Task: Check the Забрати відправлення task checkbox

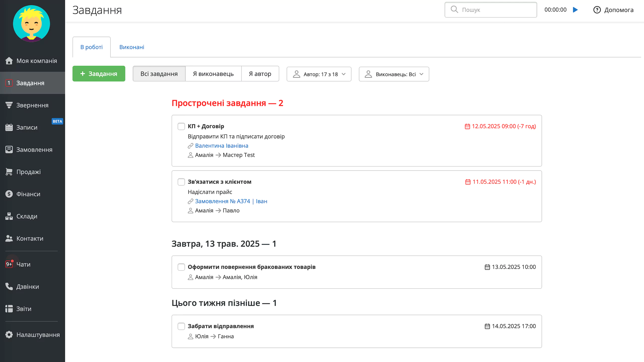Action: (181, 326)
